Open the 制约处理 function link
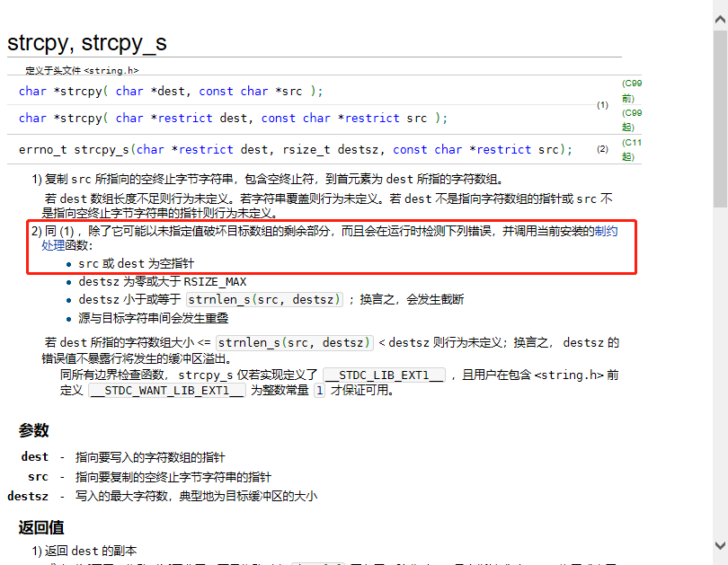 606,231
